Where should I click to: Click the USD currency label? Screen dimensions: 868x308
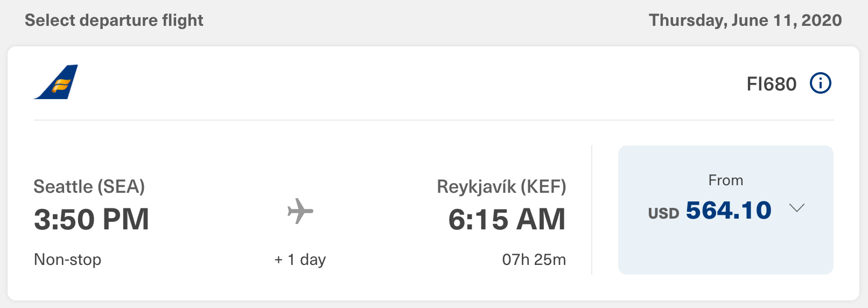pyautogui.click(x=663, y=213)
